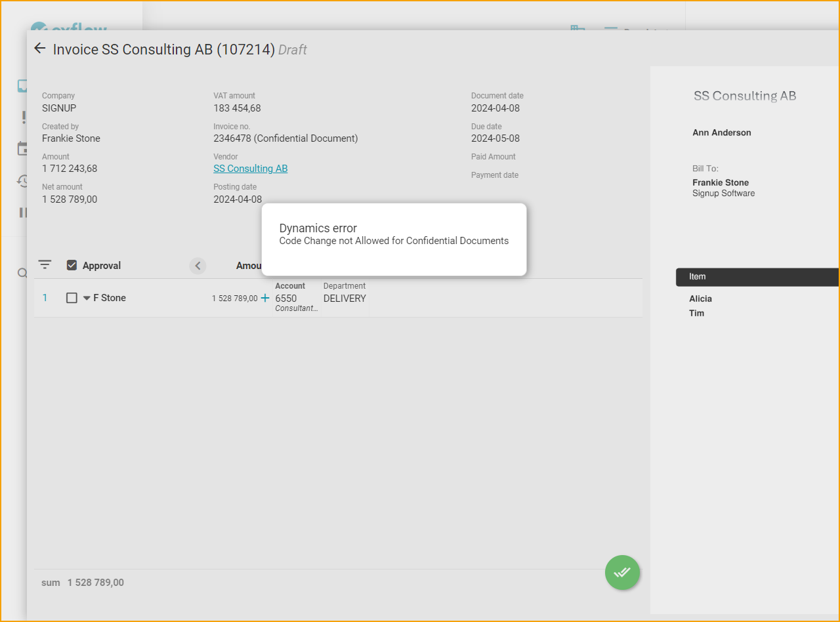Viewport: 840px width, 622px height.
Task: Click the back arrow beside Invoice title
Action: [39, 49]
